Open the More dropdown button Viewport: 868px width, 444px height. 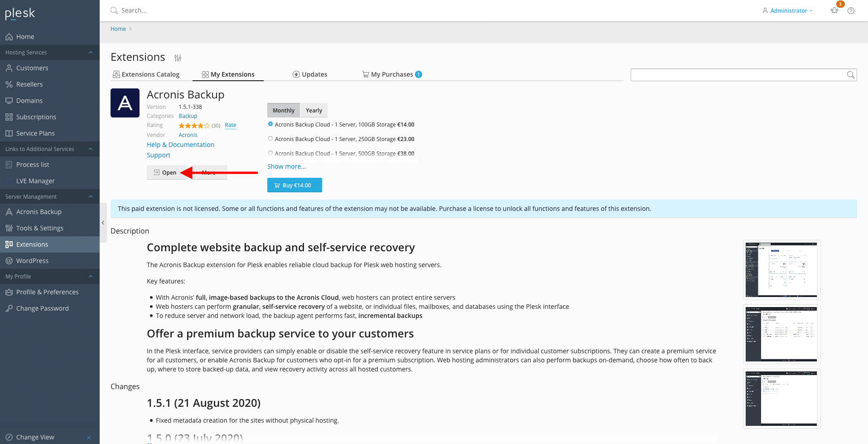click(x=208, y=172)
